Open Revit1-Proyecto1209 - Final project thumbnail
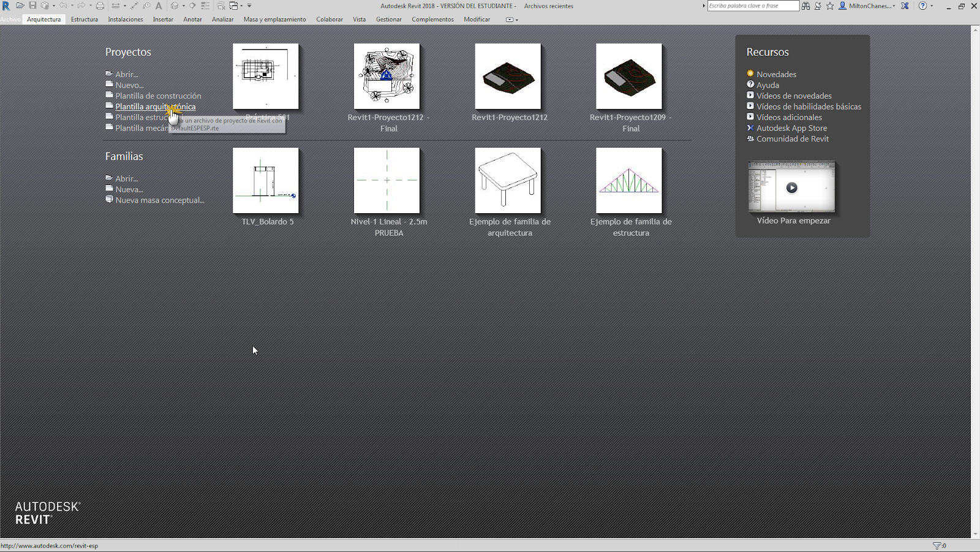 click(629, 76)
